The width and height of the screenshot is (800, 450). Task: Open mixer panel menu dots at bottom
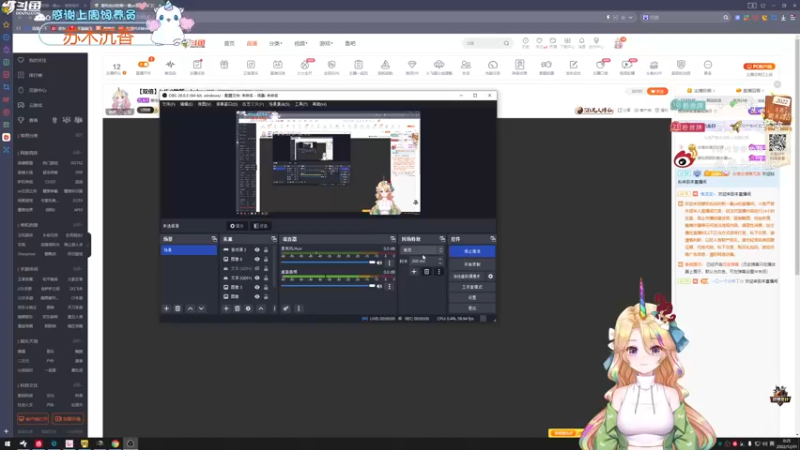point(299,308)
